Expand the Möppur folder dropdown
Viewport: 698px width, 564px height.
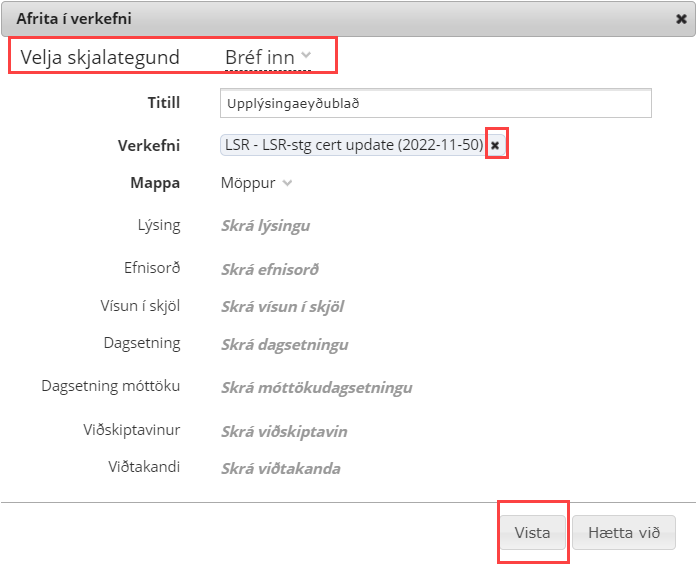pyautogui.click(x=256, y=183)
